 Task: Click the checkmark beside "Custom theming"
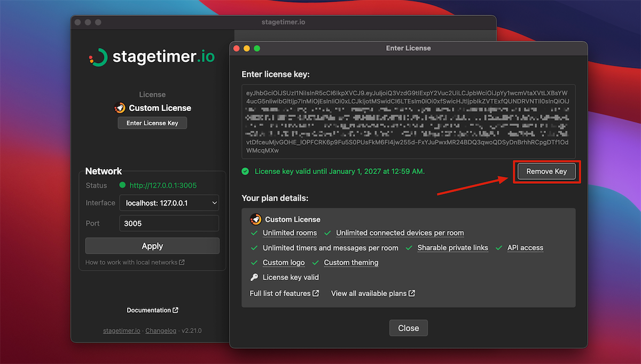coord(315,262)
